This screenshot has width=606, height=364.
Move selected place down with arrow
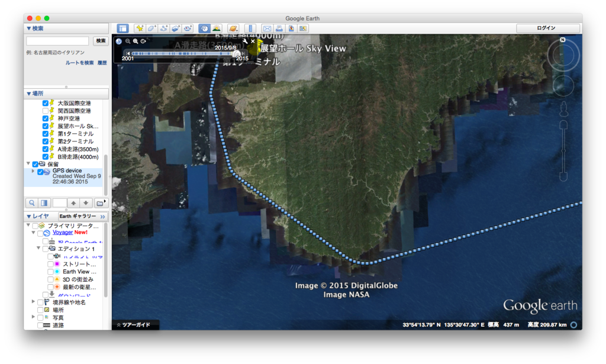click(x=86, y=203)
